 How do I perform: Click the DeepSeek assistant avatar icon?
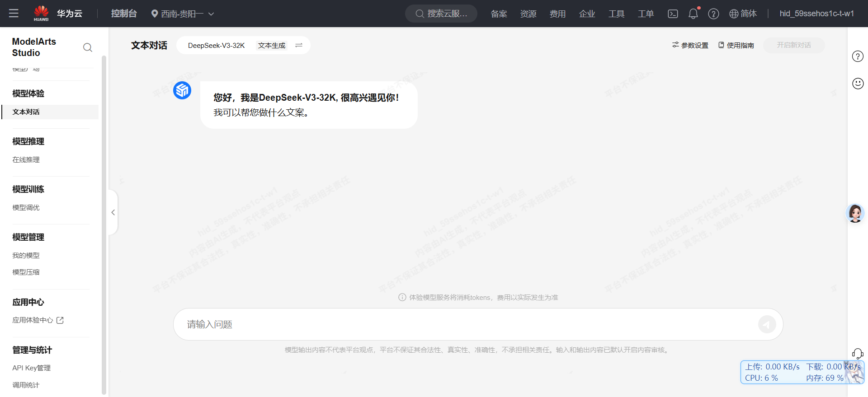click(x=182, y=90)
